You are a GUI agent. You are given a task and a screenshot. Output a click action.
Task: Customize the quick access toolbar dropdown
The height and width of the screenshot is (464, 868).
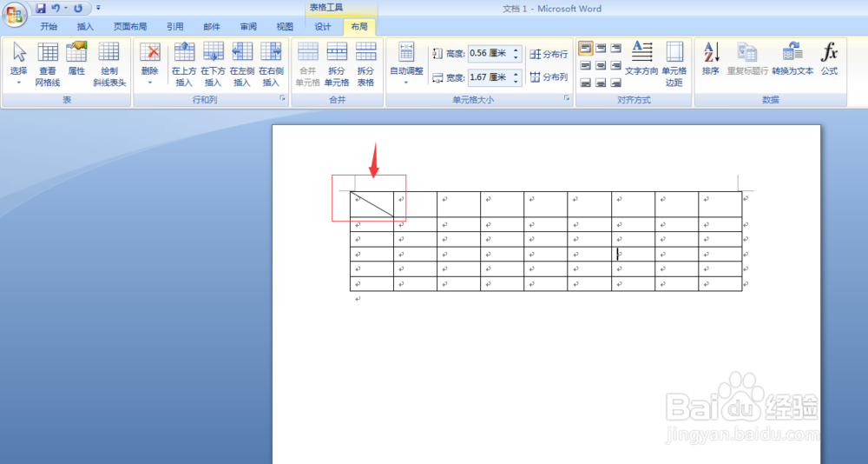[x=98, y=9]
